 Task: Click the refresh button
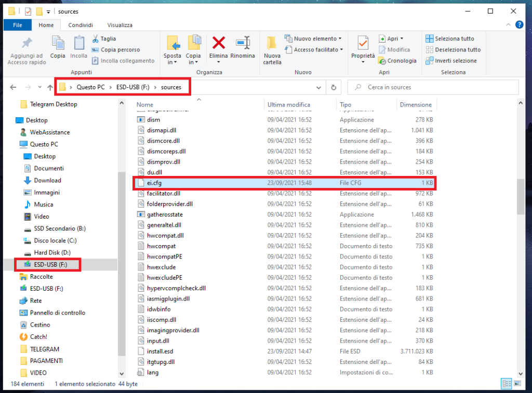(x=334, y=88)
